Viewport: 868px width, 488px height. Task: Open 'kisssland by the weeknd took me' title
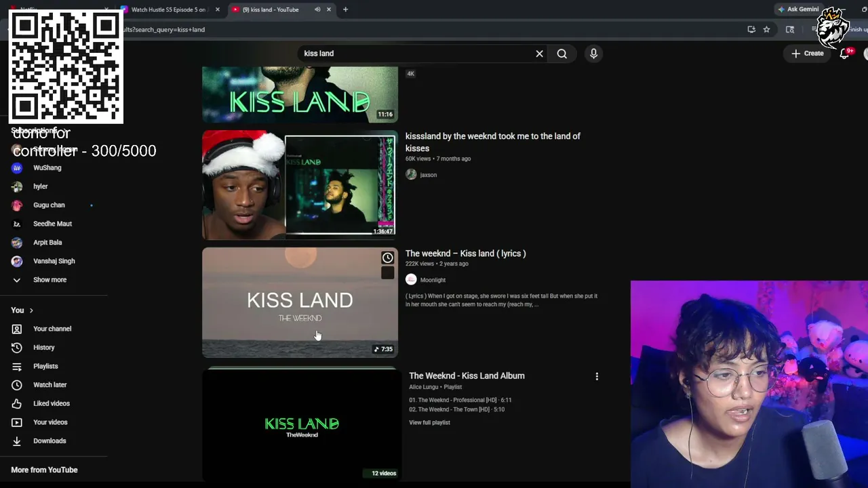[493, 142]
